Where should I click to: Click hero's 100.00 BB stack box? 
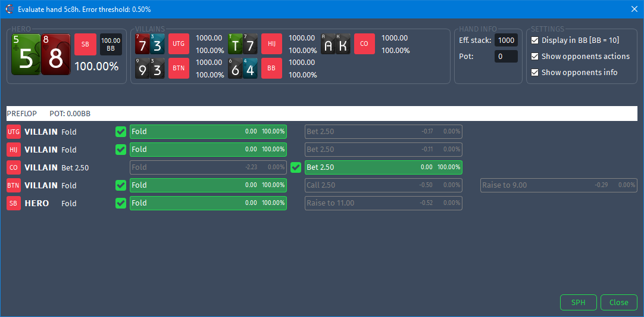click(111, 45)
